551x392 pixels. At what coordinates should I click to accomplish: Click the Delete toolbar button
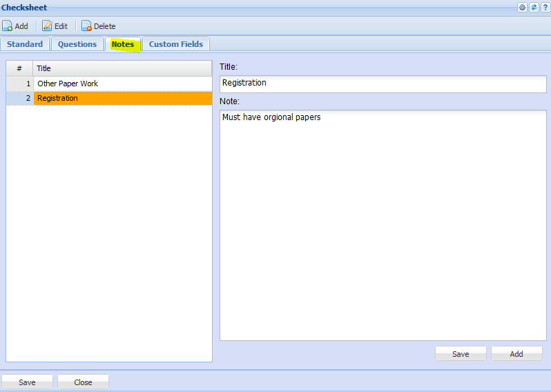coord(98,26)
